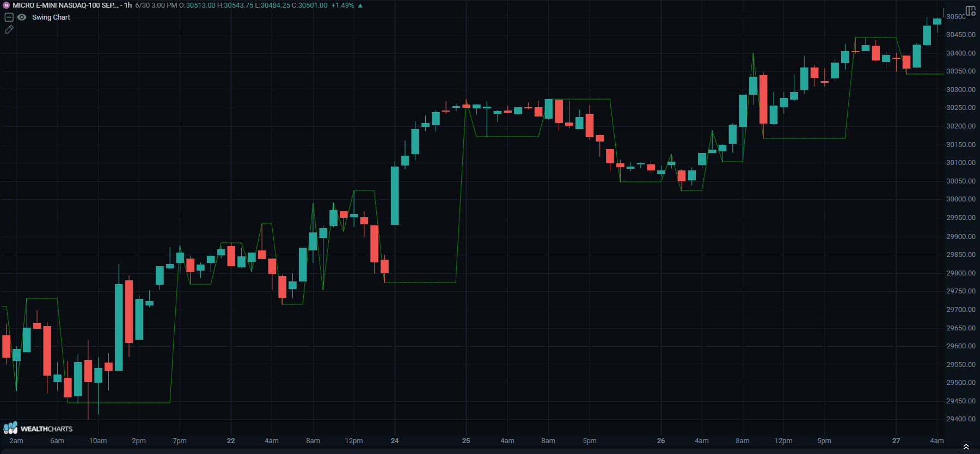
Task: Click the +1.49% change value
Action: point(342,5)
